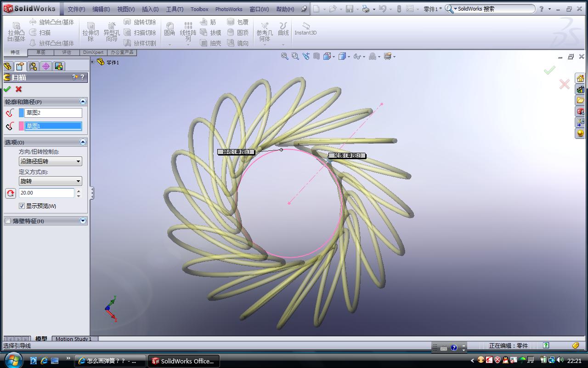Click the Zoom to Fit view icon
Screen dimensions: 588x368
pyautogui.click(x=285, y=56)
